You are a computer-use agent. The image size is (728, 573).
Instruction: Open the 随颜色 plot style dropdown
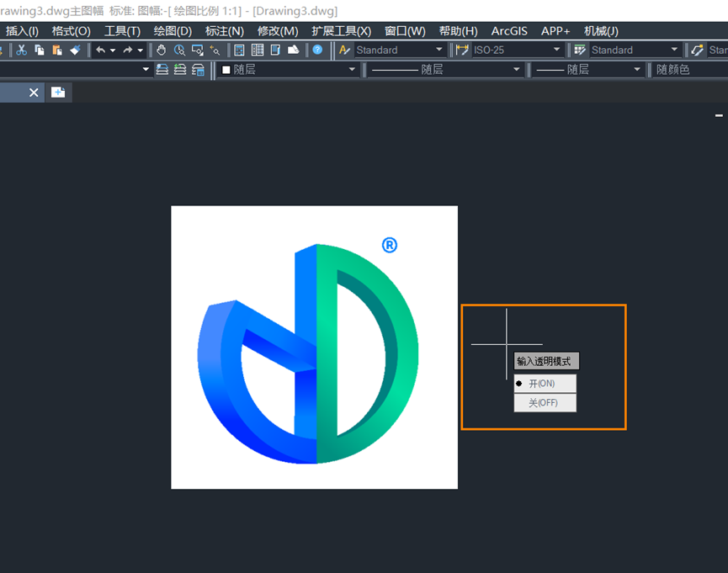click(690, 70)
